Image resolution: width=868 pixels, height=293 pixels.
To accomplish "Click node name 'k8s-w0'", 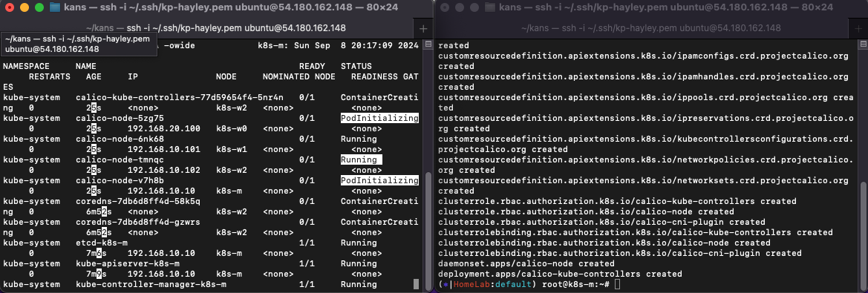I will (x=232, y=128).
